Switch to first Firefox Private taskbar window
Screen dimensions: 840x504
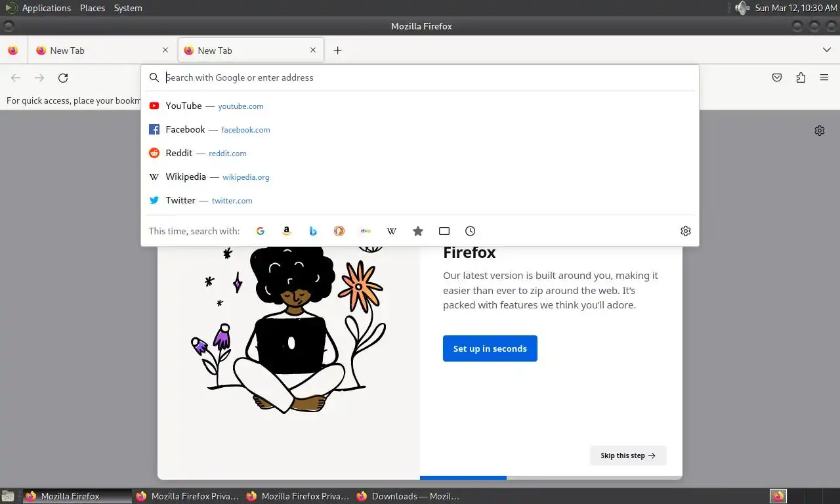(188, 496)
